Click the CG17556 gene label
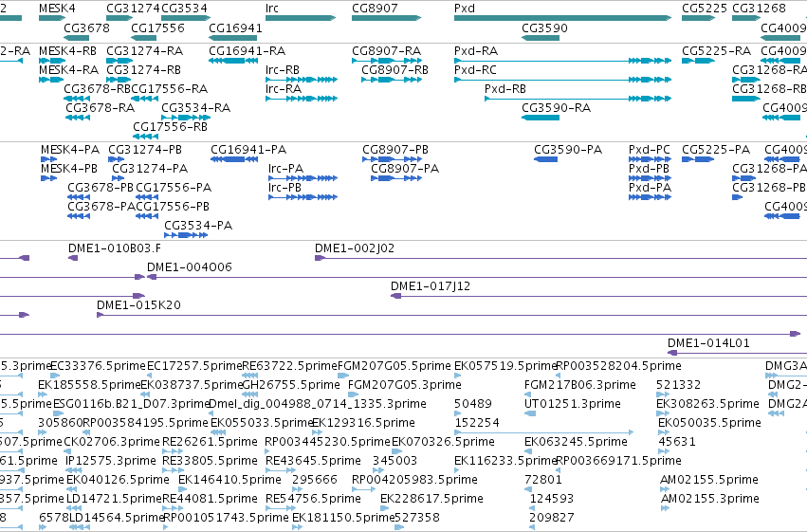This screenshot has width=807, height=532. click(x=157, y=28)
